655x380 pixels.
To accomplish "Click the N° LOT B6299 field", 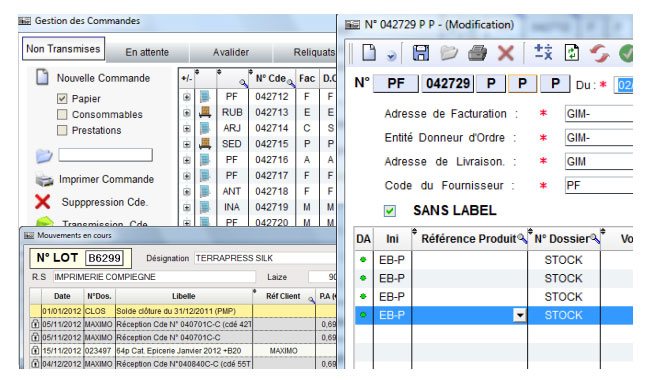I will [x=104, y=258].
